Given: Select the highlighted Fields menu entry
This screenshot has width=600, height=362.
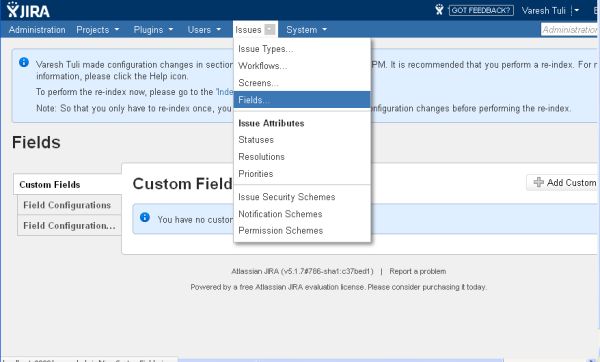Looking at the screenshot, I should pos(302,99).
